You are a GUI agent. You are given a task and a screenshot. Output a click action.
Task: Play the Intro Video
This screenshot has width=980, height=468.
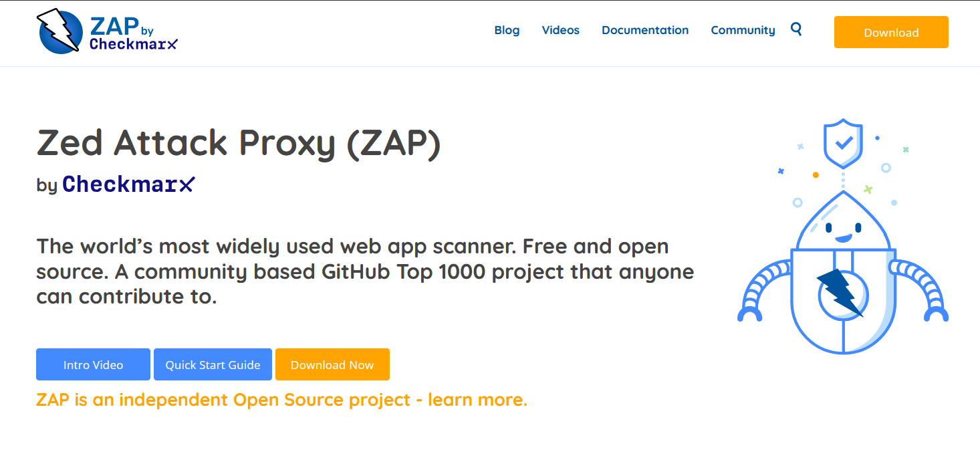93,364
